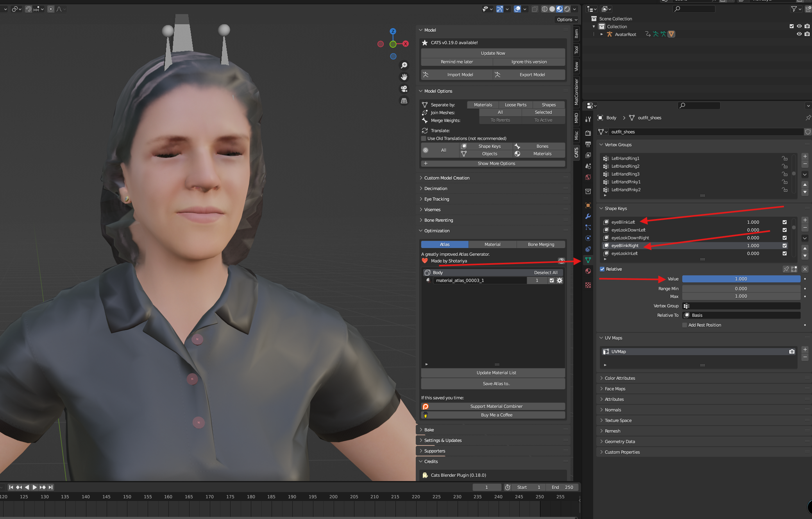Image resolution: width=812 pixels, height=519 pixels.
Task: Pin the active shape key with pin icon
Action: tap(786, 269)
